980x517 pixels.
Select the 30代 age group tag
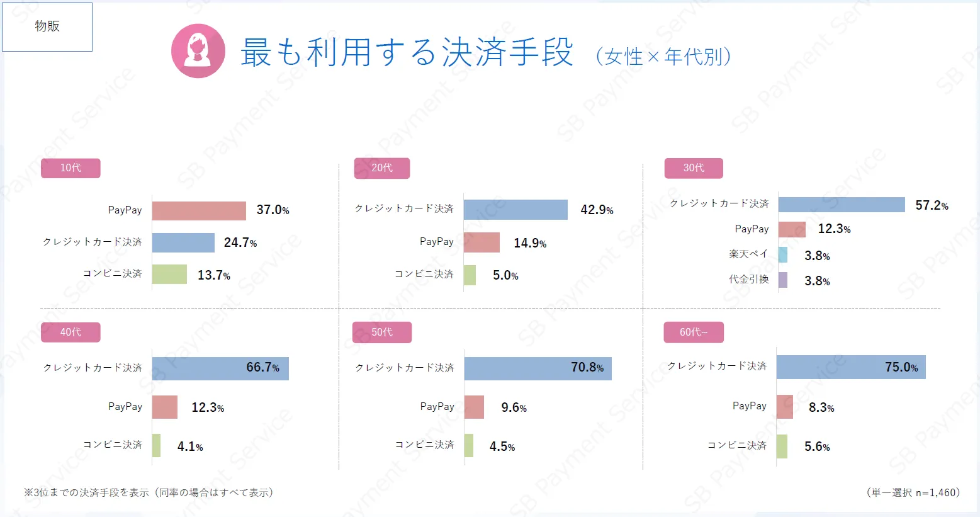click(694, 168)
